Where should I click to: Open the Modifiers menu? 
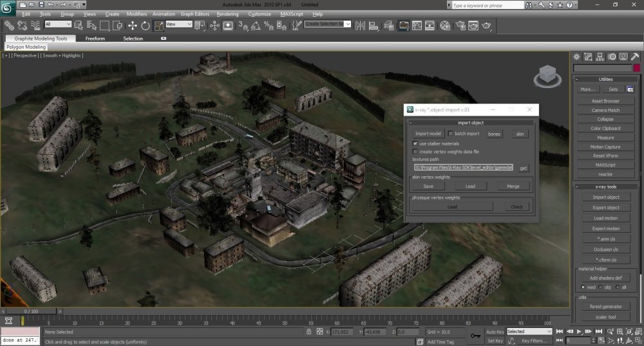[137, 14]
